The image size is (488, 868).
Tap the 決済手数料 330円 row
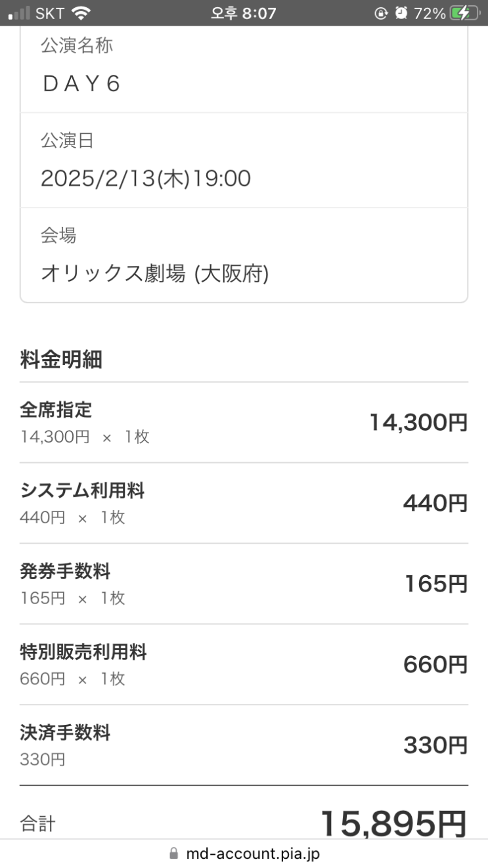(244, 745)
